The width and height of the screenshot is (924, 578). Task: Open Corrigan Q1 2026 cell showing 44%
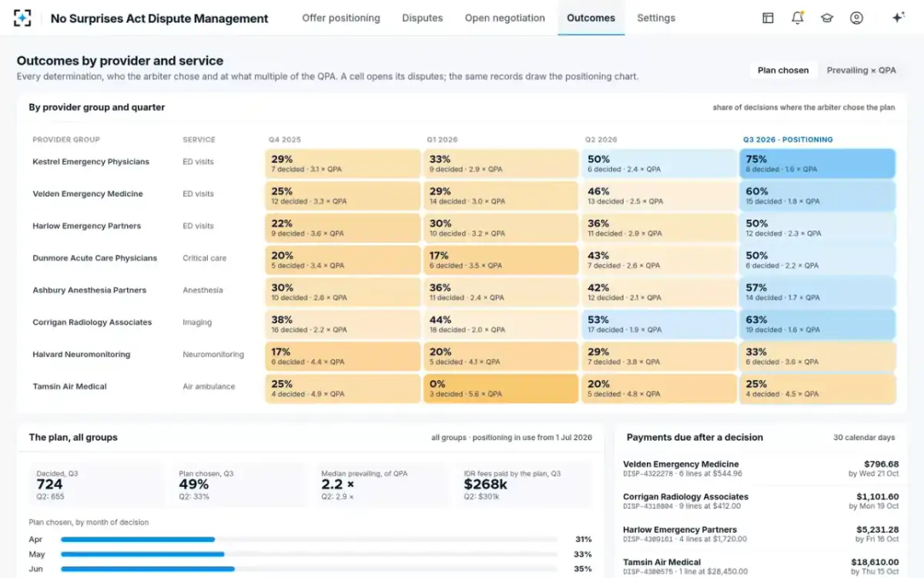(x=500, y=324)
